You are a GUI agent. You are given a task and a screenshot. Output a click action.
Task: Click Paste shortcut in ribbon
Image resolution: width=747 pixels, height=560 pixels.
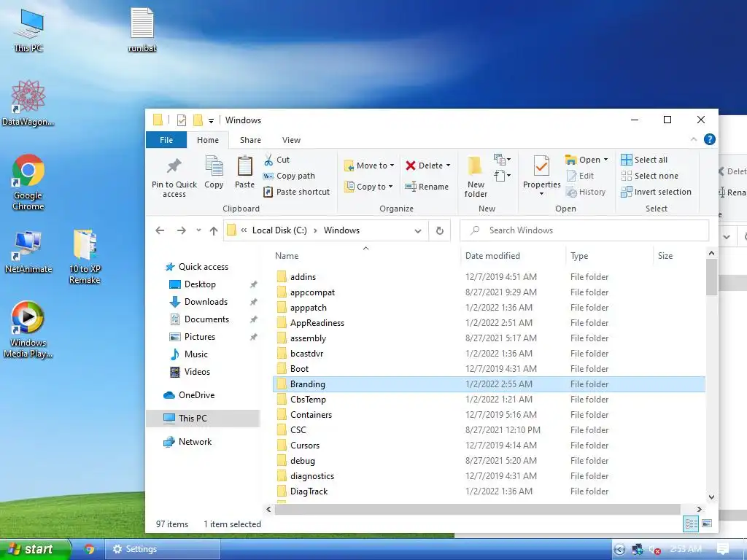coord(296,192)
